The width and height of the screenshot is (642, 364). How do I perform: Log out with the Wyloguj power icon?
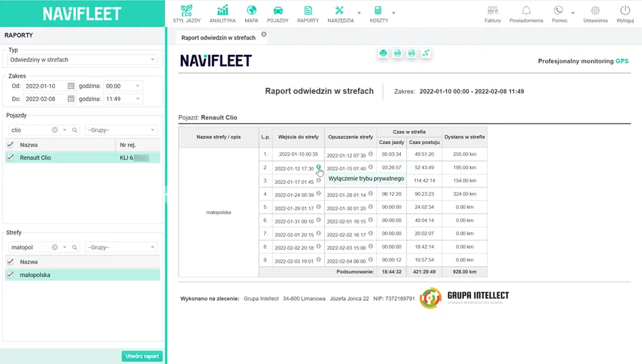(625, 14)
